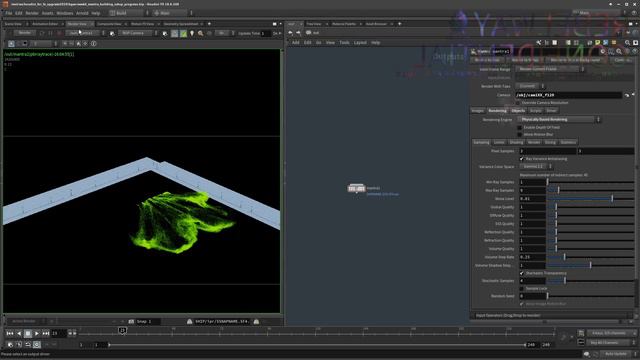Switch to the Shading sub-tab
This screenshot has width=640, height=360.
pyautogui.click(x=516, y=142)
